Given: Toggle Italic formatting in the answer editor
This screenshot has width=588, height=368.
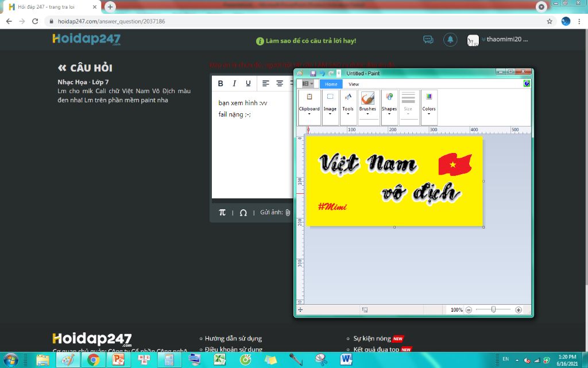Looking at the screenshot, I should coord(234,83).
